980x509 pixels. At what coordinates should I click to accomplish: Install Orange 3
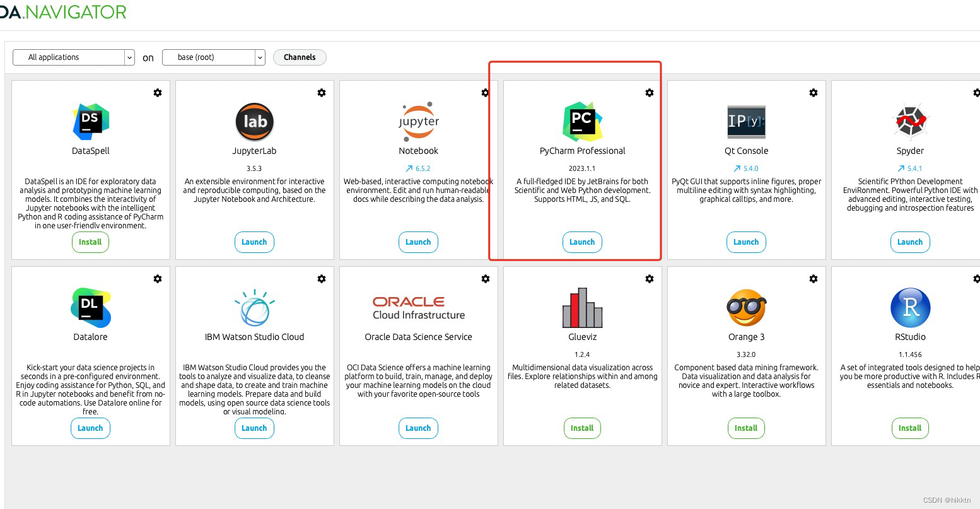[x=746, y=428]
